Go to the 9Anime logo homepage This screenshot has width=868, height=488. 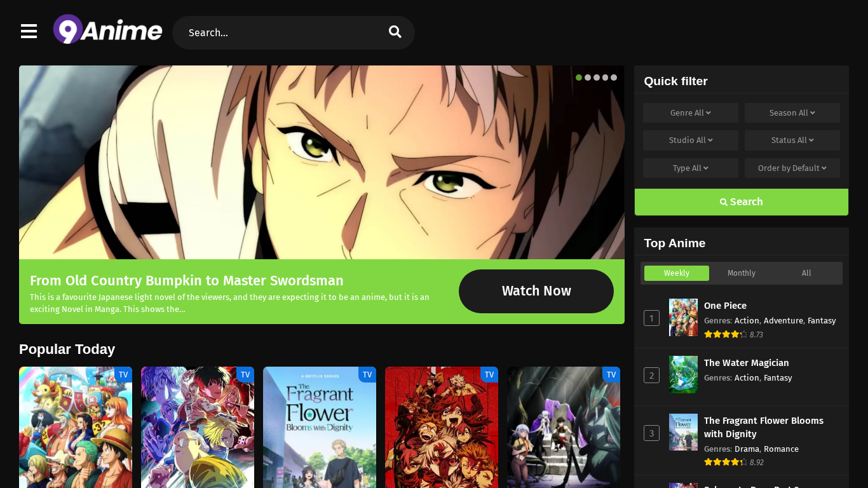tap(107, 30)
